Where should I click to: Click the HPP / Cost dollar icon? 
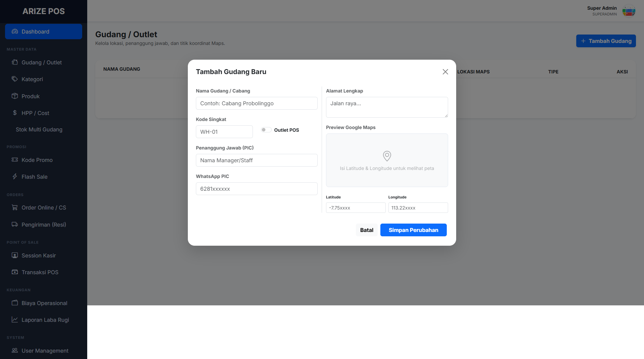click(x=15, y=113)
